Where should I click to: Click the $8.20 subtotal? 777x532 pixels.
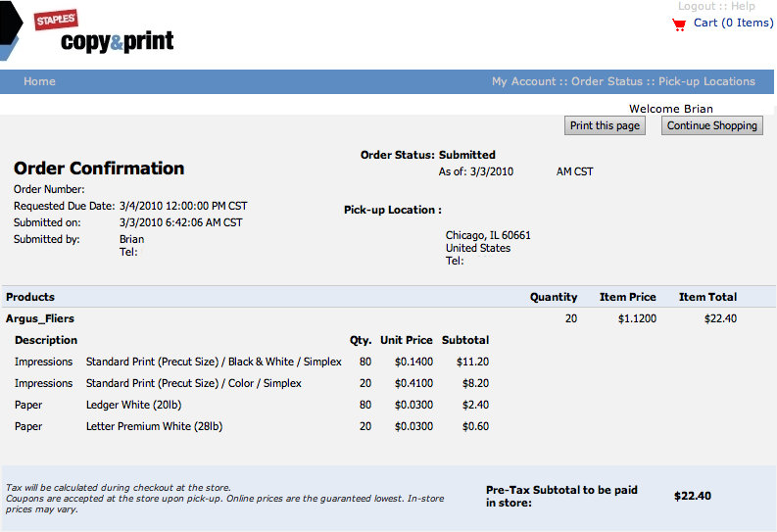[476, 383]
